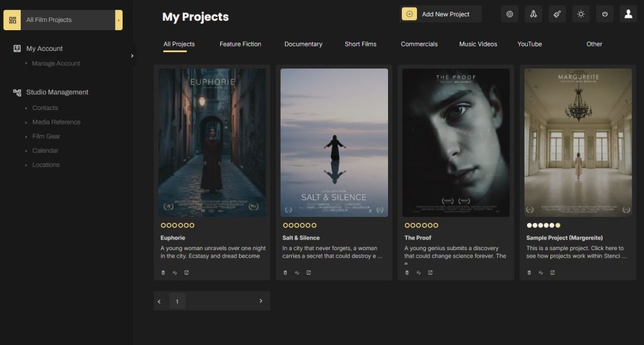Switch to the Music Videos tab

point(478,44)
